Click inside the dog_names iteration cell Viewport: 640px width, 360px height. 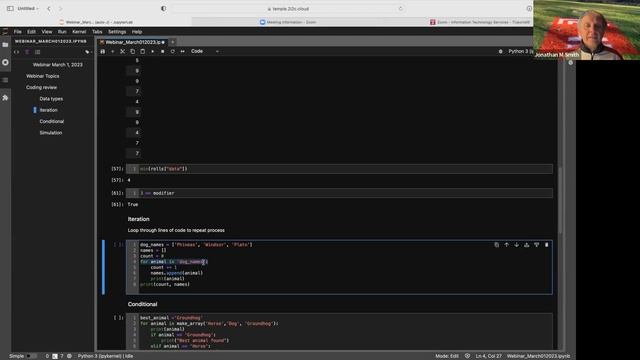click(339, 267)
